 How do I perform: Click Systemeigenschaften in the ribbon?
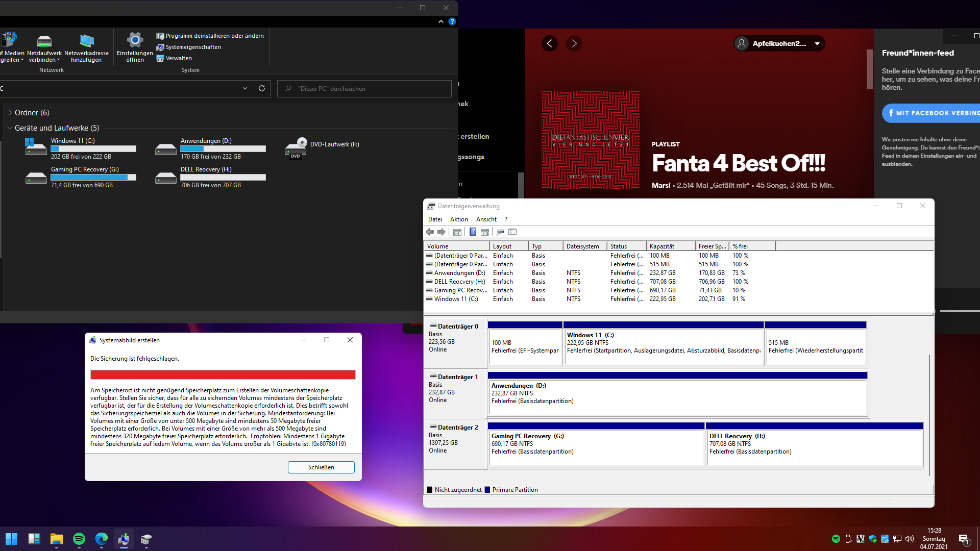click(188, 47)
